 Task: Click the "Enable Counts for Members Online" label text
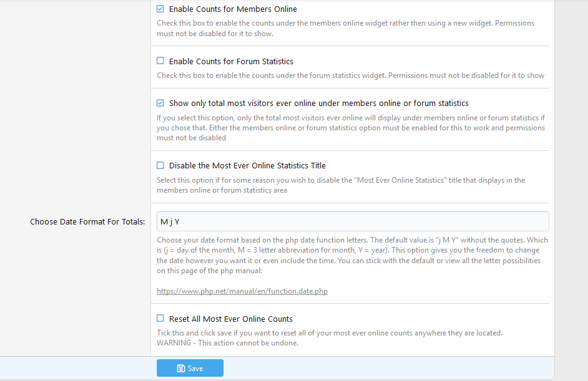tap(233, 9)
